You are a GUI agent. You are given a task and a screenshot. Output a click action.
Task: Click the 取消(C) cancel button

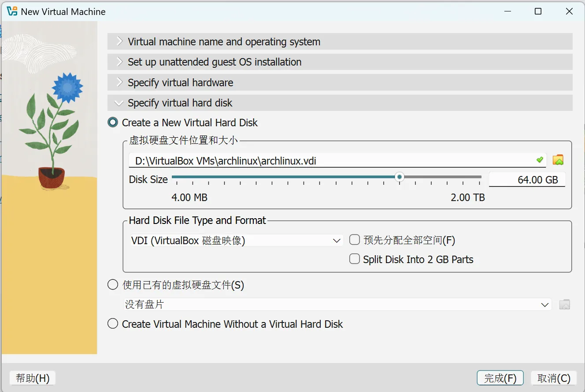554,378
